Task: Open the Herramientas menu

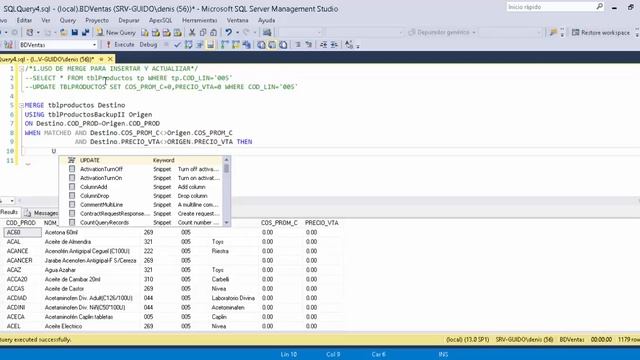Action: (200, 20)
